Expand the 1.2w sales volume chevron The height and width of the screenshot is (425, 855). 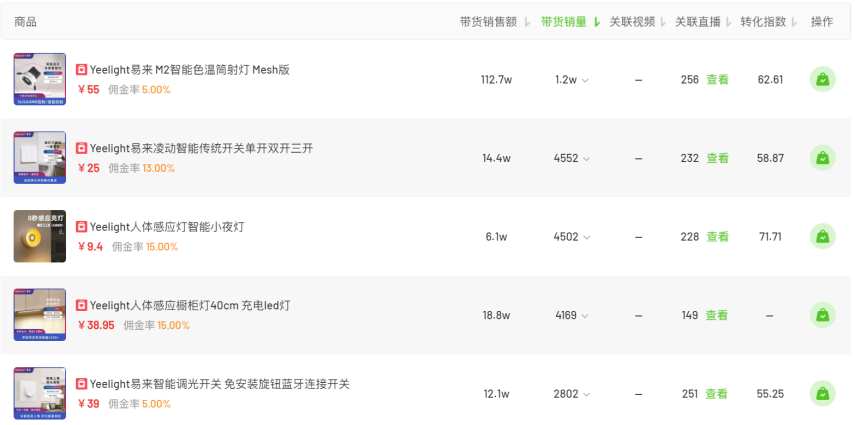[x=585, y=80]
